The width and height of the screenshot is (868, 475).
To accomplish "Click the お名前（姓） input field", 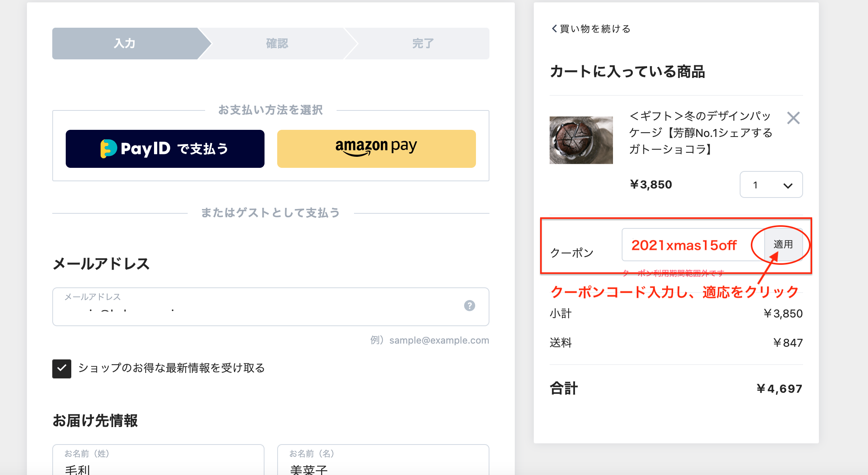I will 158,460.
